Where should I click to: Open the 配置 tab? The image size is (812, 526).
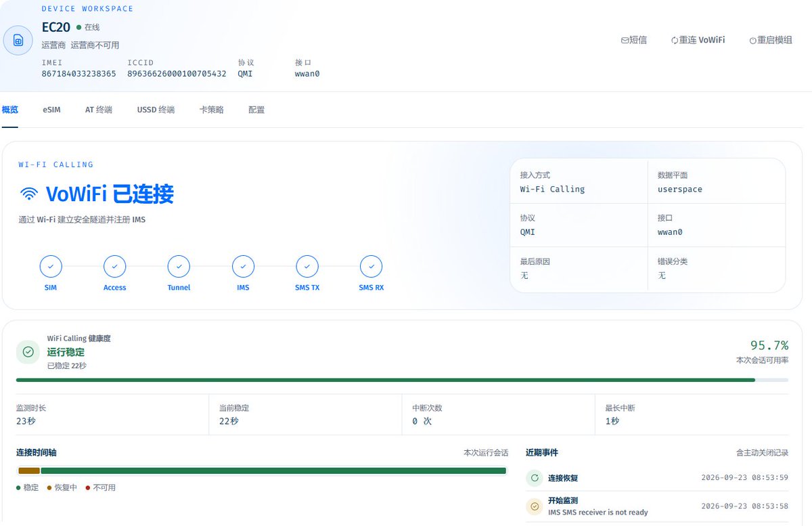[256, 110]
